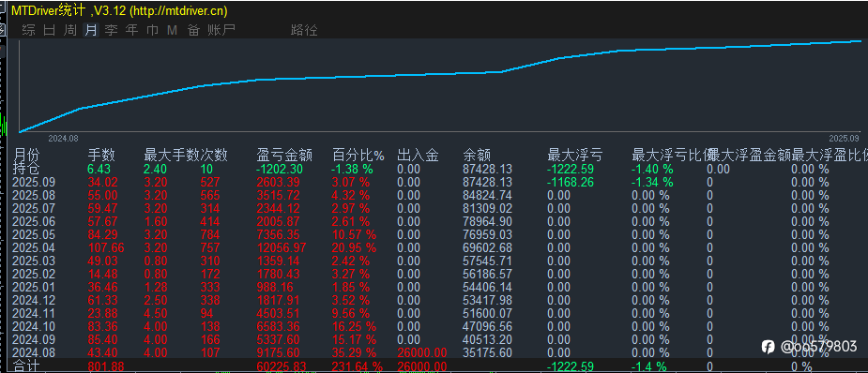868x373 pixels.
Task: Click the 百分比% column header
Action: click(x=358, y=156)
